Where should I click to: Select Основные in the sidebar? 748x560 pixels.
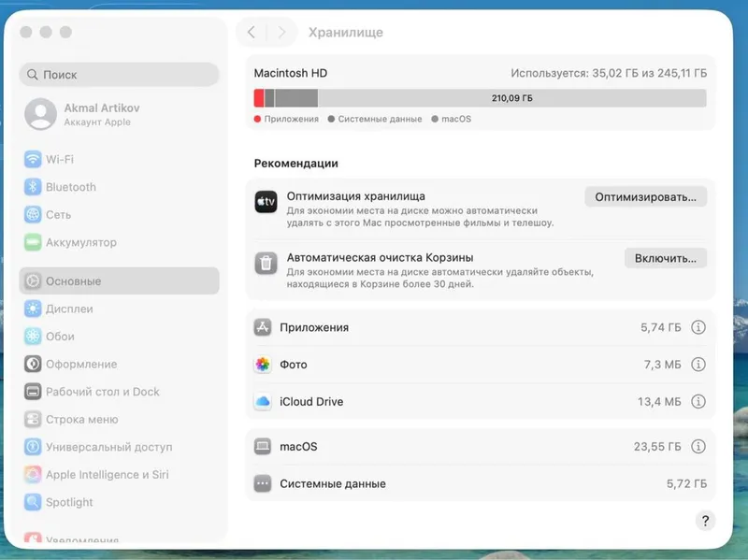point(120,281)
